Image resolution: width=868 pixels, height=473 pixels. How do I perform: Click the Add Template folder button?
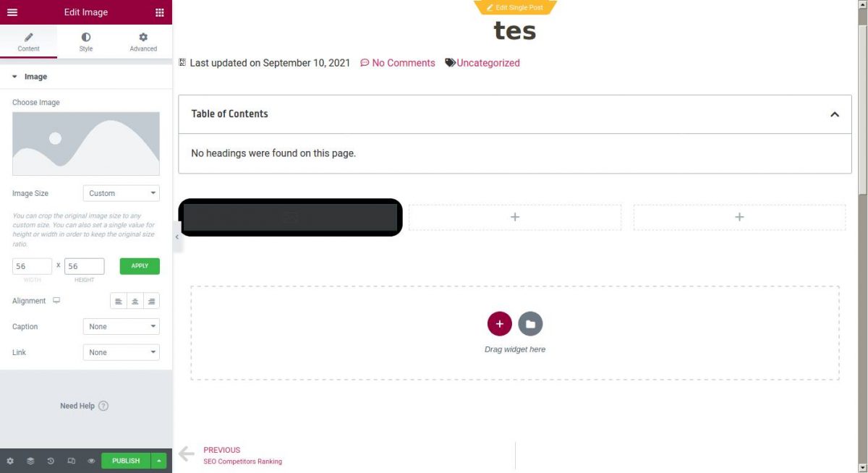[530, 324]
